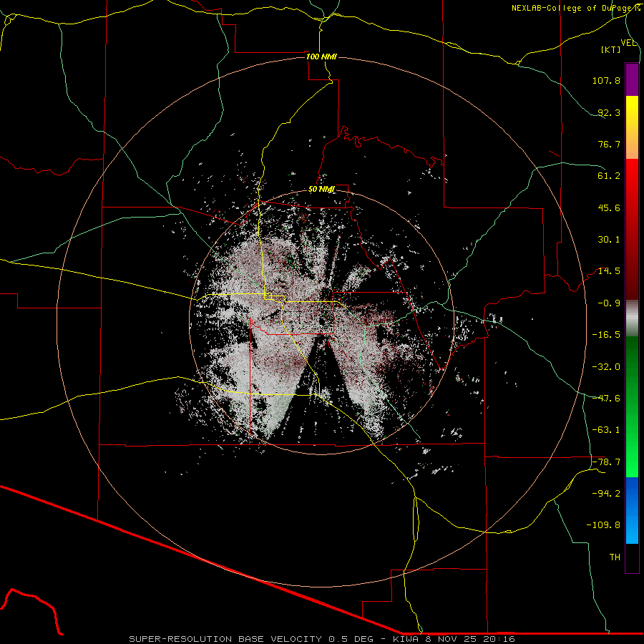
Task: Click the 8 NOV 25 date text
Action: [449, 639]
